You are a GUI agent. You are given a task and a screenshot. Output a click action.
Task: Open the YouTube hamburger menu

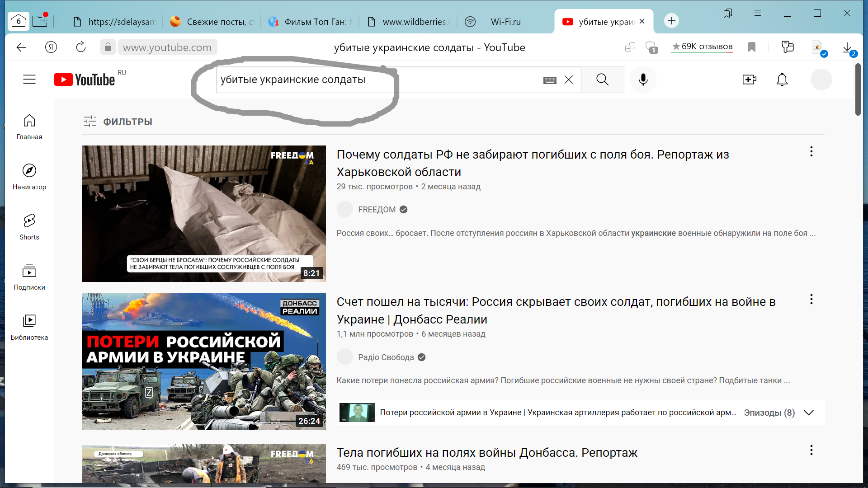[x=28, y=79]
